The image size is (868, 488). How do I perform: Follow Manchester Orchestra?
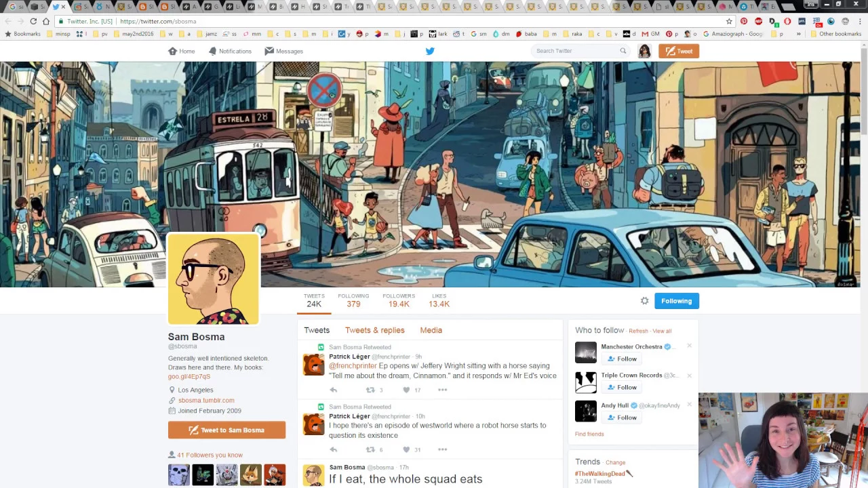click(x=622, y=359)
